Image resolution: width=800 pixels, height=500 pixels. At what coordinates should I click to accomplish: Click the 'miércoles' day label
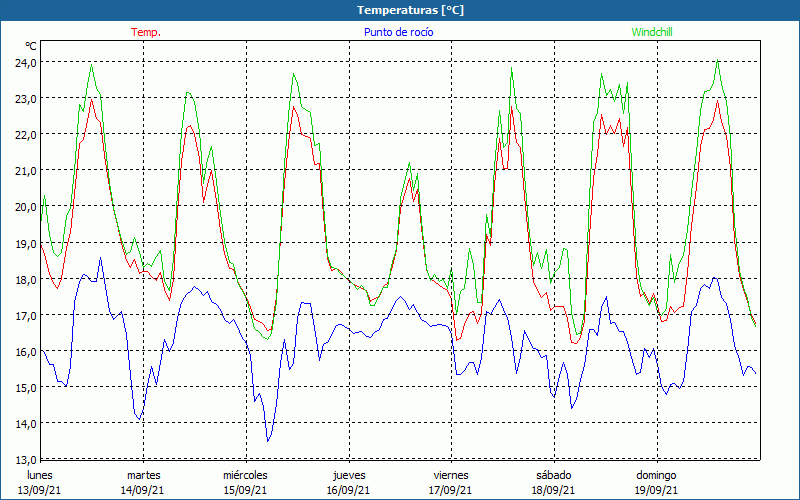(x=245, y=475)
